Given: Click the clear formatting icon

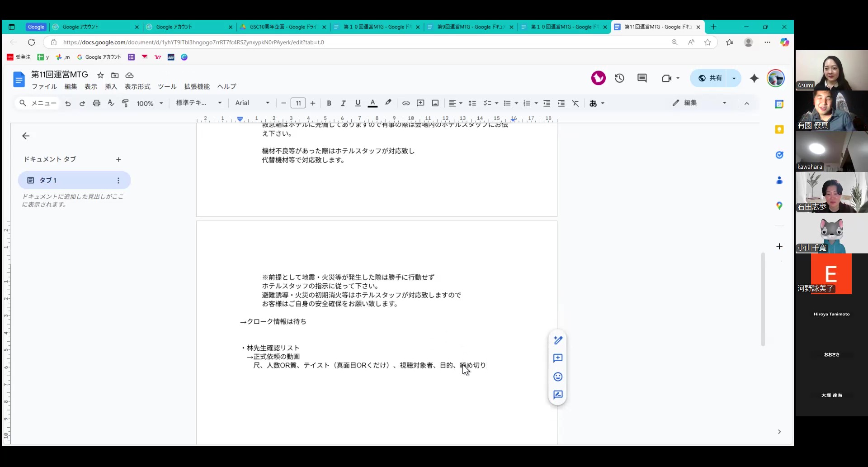Looking at the screenshot, I should point(576,103).
